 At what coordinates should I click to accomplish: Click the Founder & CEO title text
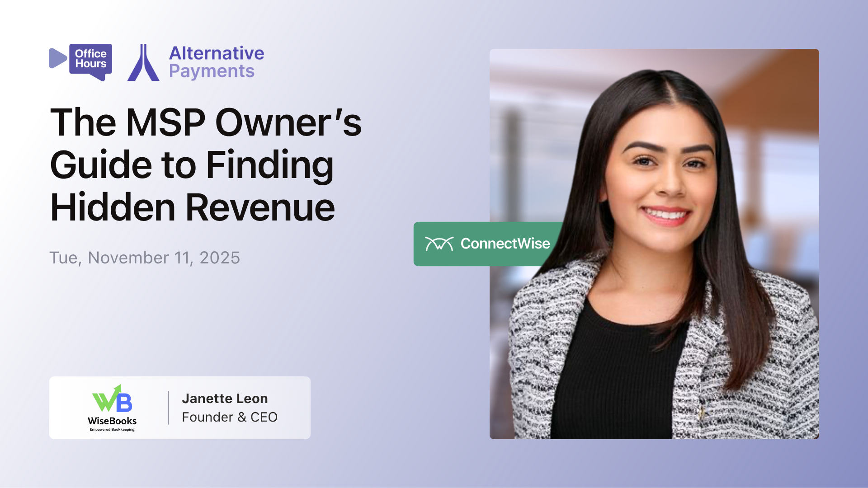click(x=230, y=417)
